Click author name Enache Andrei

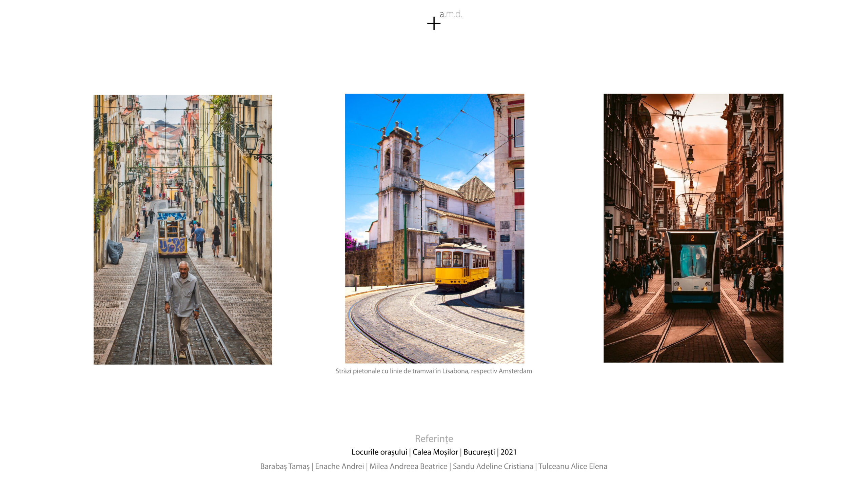[339, 466]
